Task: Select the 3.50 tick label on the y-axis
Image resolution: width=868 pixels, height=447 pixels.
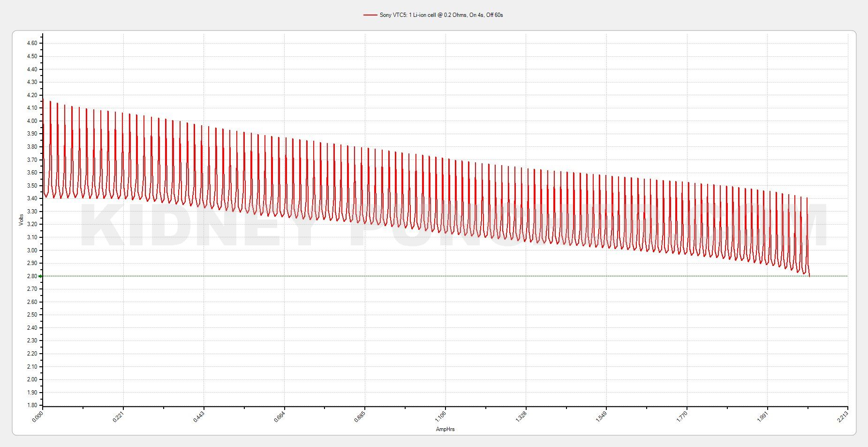Action: (32, 186)
